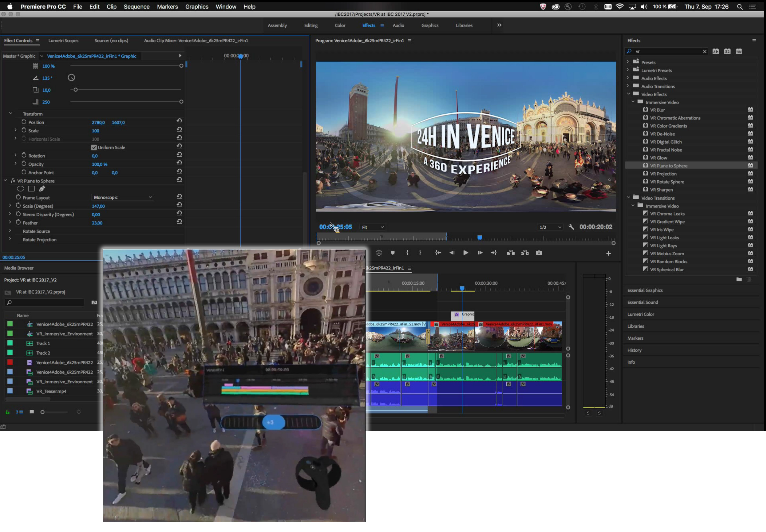Expand the Rotate Projection property
This screenshot has height=532, width=766.
tap(10, 239)
